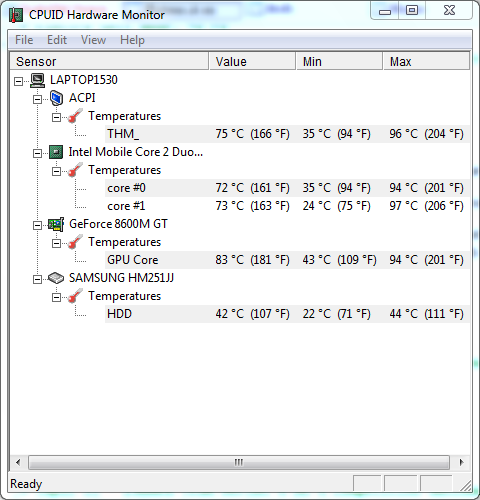Select the core #1 sensor row
This screenshot has height=500, width=480.
[x=287, y=206]
